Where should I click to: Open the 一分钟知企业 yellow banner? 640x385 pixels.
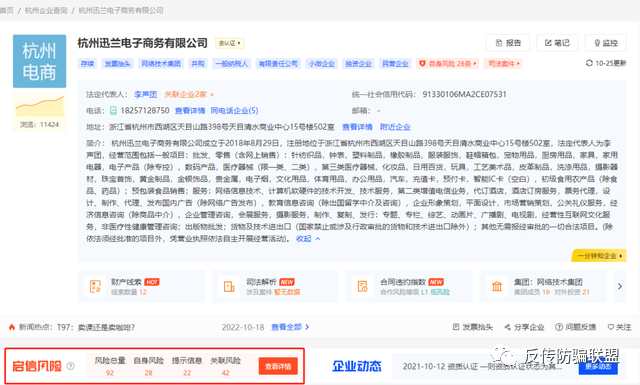coord(599,256)
